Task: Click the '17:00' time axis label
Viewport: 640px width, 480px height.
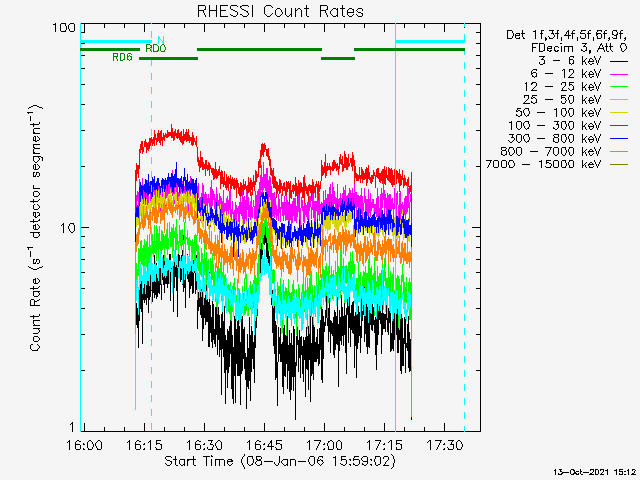Action: tap(324, 445)
